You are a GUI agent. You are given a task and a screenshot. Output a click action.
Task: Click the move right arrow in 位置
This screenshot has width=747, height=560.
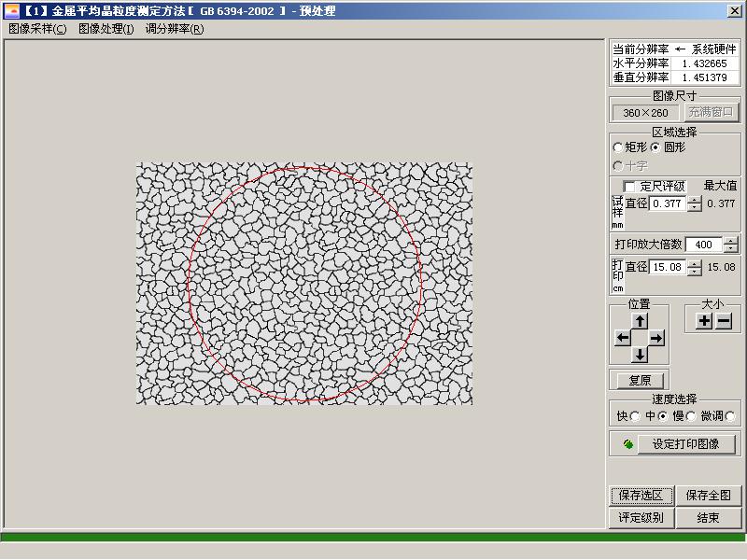tap(657, 338)
